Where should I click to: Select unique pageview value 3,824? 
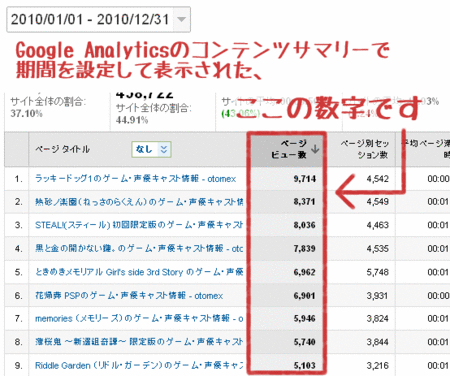pos(378,318)
